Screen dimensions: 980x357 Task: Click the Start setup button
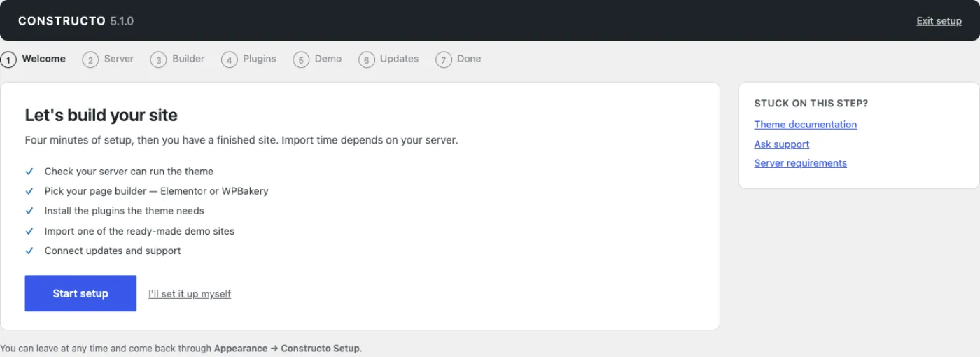click(x=80, y=293)
